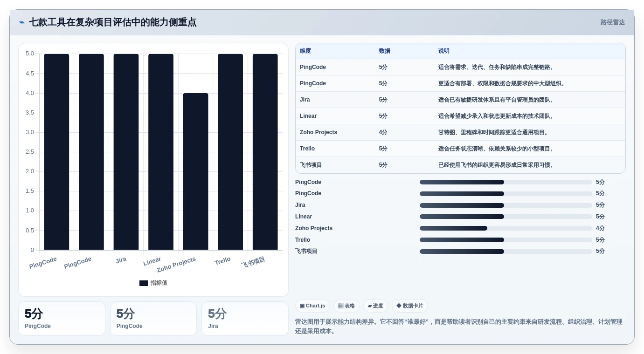Click the 4分 score in the table
644x354 pixels.
[x=383, y=132]
